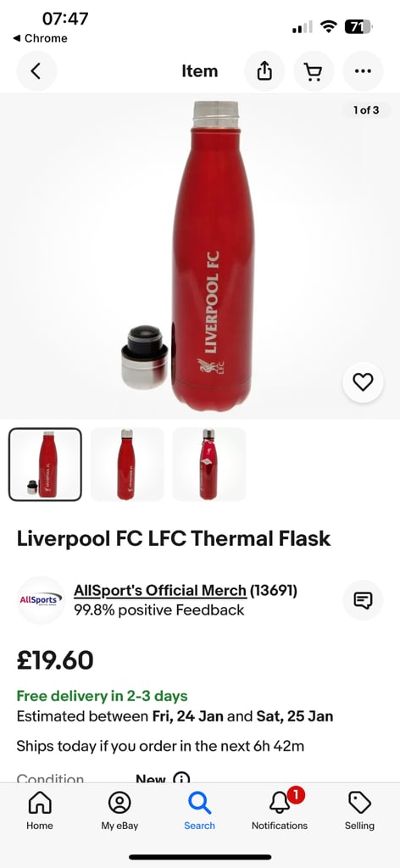
Task: Message the seller via chat icon
Action: point(363,600)
